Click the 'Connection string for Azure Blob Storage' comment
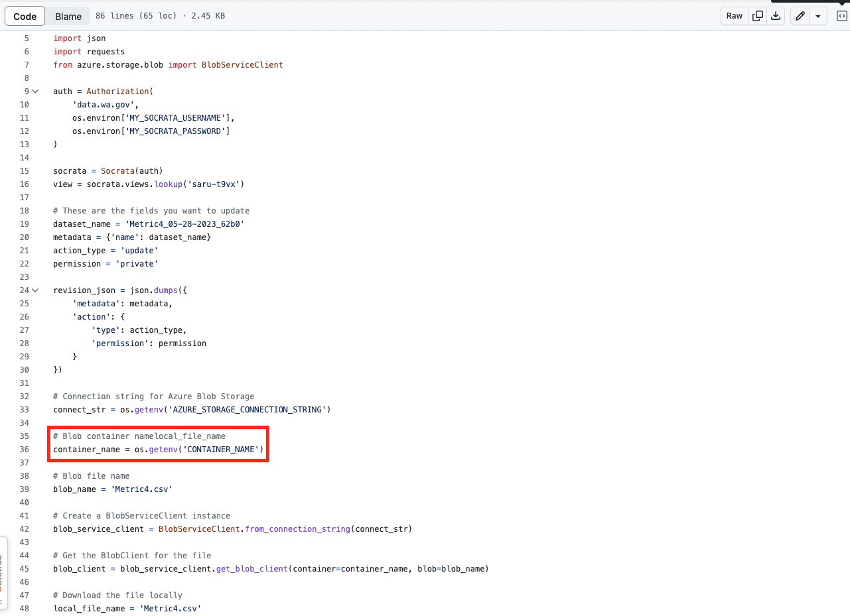This screenshot has height=616, width=850. pos(154,397)
